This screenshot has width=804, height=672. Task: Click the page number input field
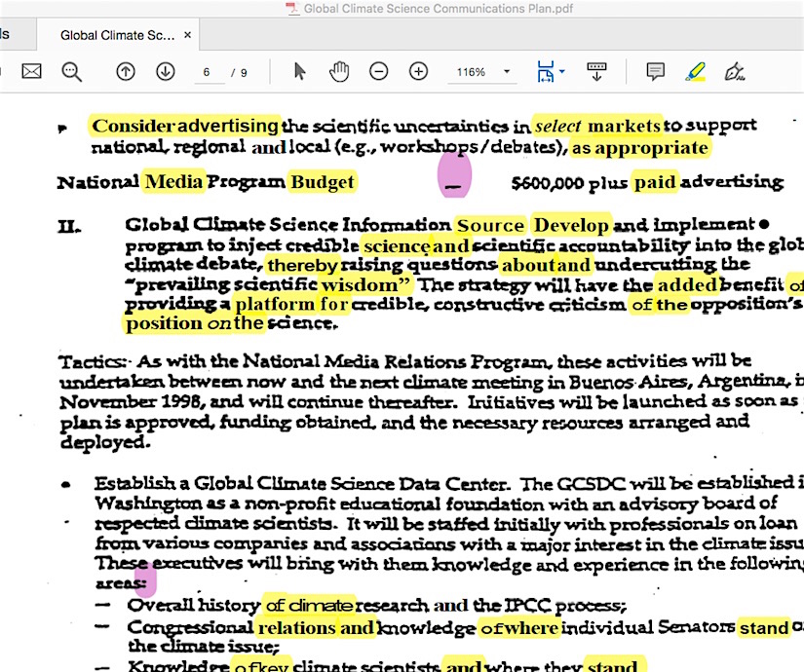pos(210,72)
